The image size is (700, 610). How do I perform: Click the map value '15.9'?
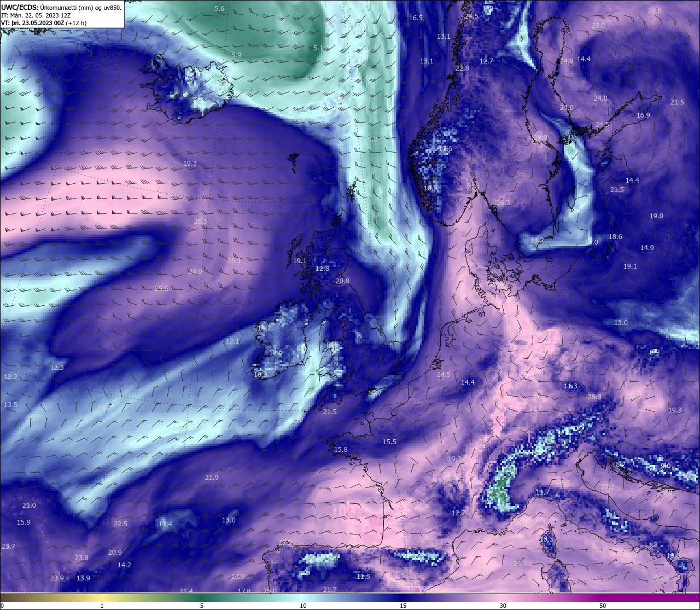[x=24, y=522]
